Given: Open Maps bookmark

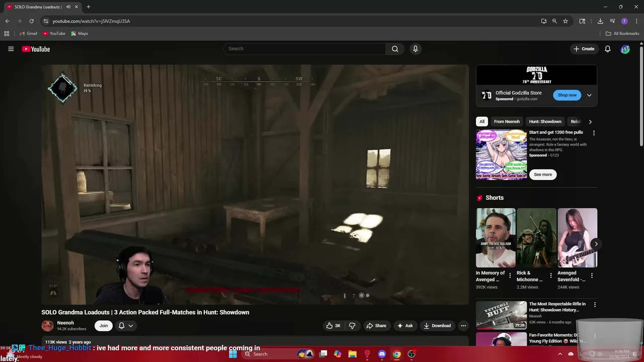Looking at the screenshot, I should click(x=79, y=34).
